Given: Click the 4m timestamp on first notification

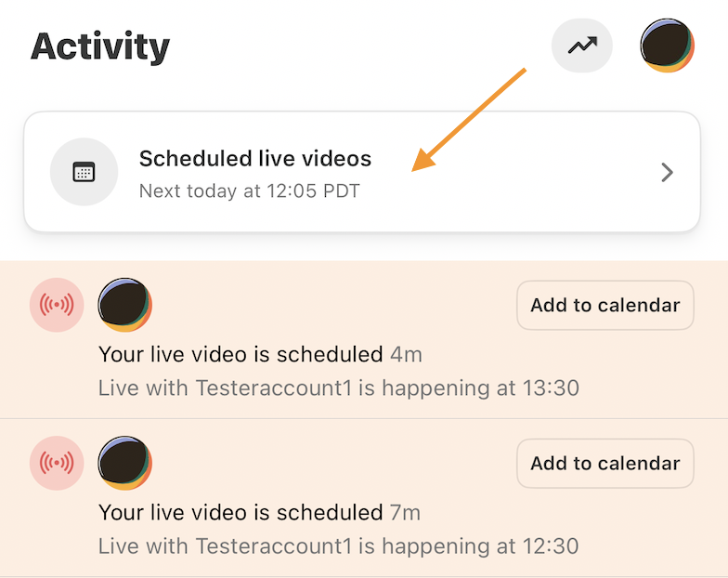Looking at the screenshot, I should click(407, 355).
